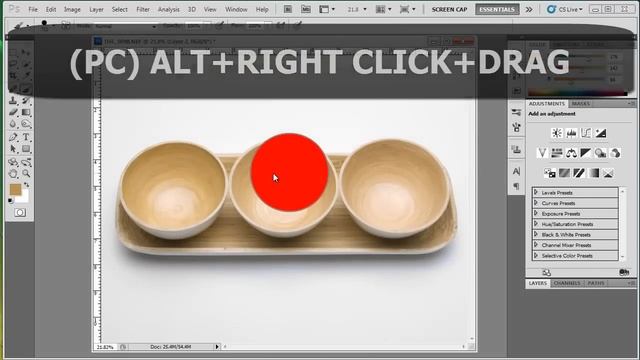Open the File menu

33,9
